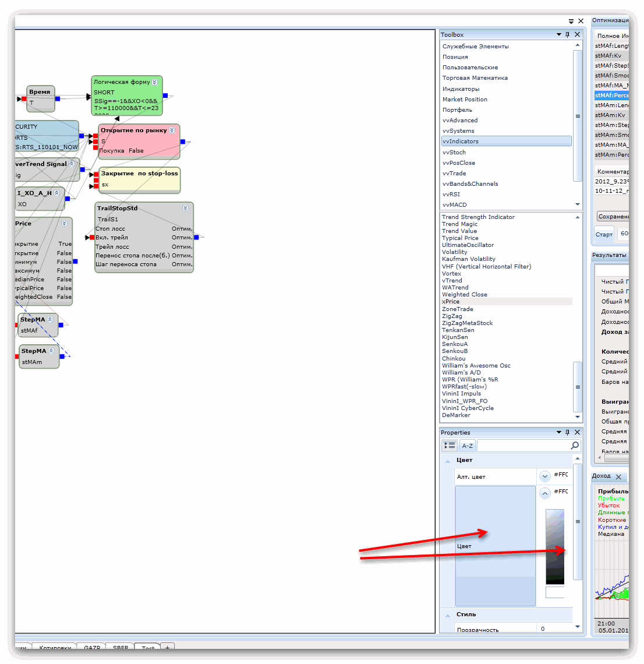Pin the Properties panel

[x=567, y=432]
